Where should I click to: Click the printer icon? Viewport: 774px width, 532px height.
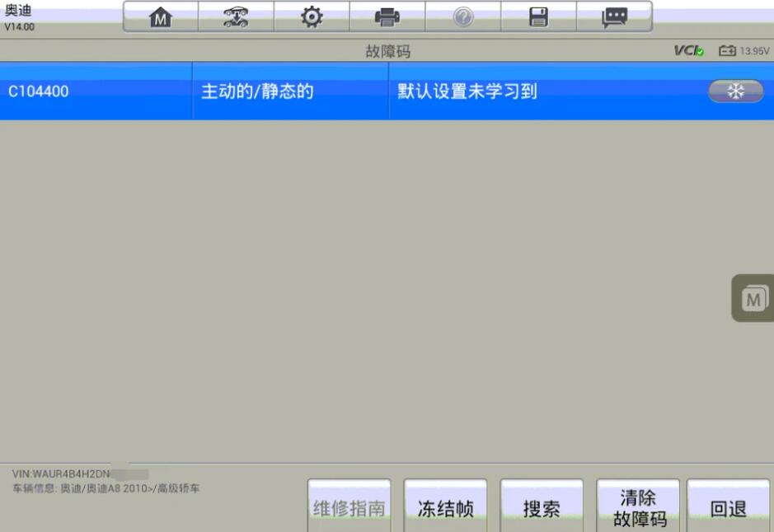(x=387, y=17)
